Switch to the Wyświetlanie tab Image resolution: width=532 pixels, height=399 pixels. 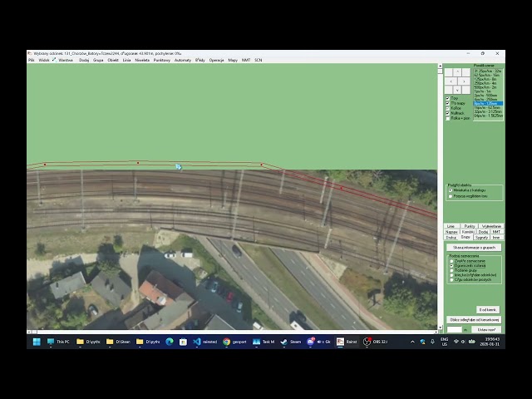(491, 226)
